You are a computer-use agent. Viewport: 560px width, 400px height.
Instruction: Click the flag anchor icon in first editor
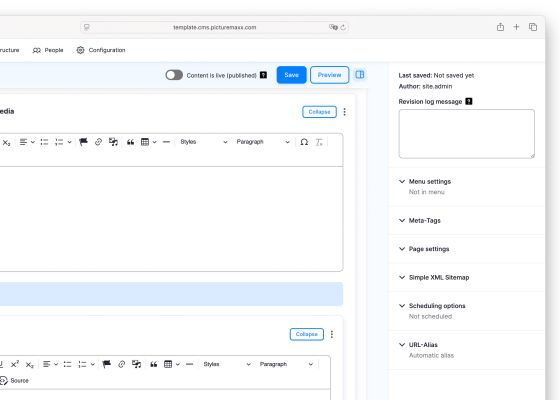83,142
